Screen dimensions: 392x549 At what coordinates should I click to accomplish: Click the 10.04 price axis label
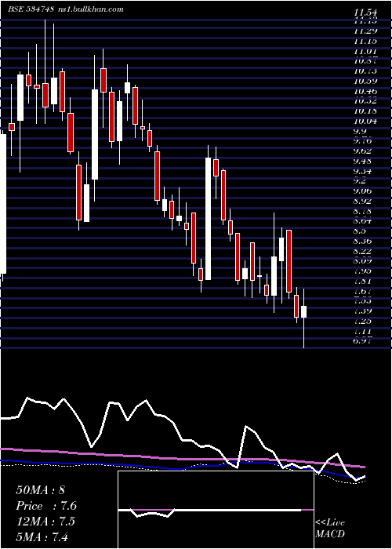pos(365,122)
